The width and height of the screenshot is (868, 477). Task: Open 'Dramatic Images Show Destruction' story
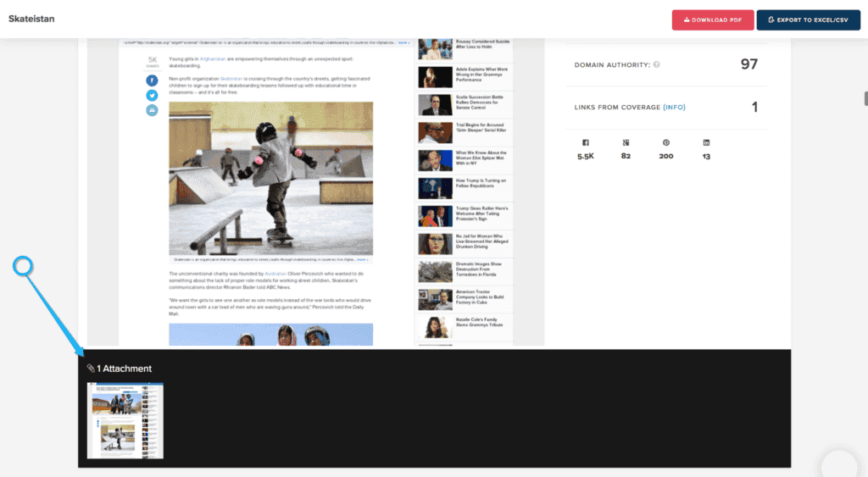464,272
